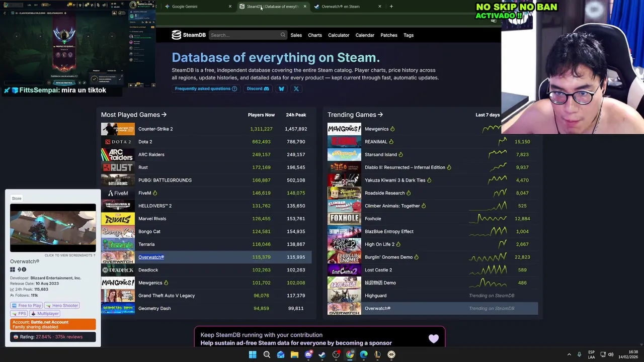Open the Trending Games heading link

(355, 115)
